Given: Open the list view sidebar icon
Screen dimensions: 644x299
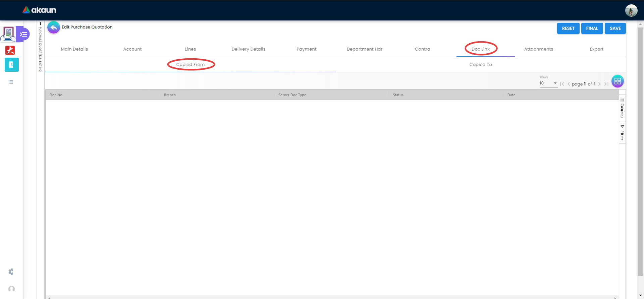Looking at the screenshot, I should (11, 82).
